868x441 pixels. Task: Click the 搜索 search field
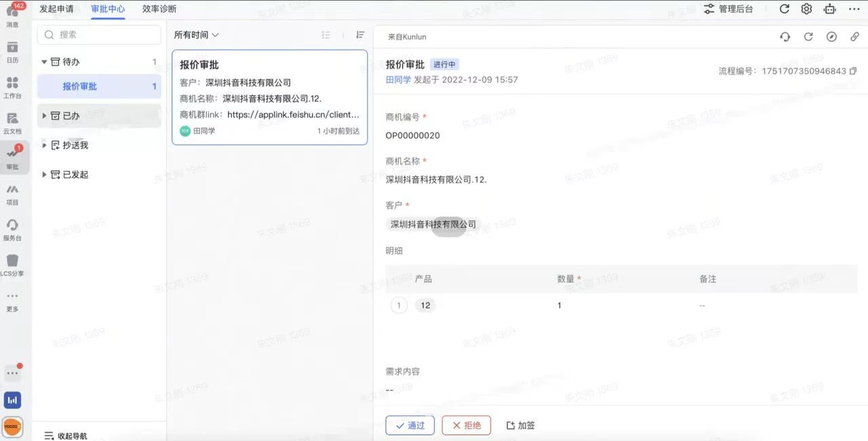pyautogui.click(x=99, y=35)
